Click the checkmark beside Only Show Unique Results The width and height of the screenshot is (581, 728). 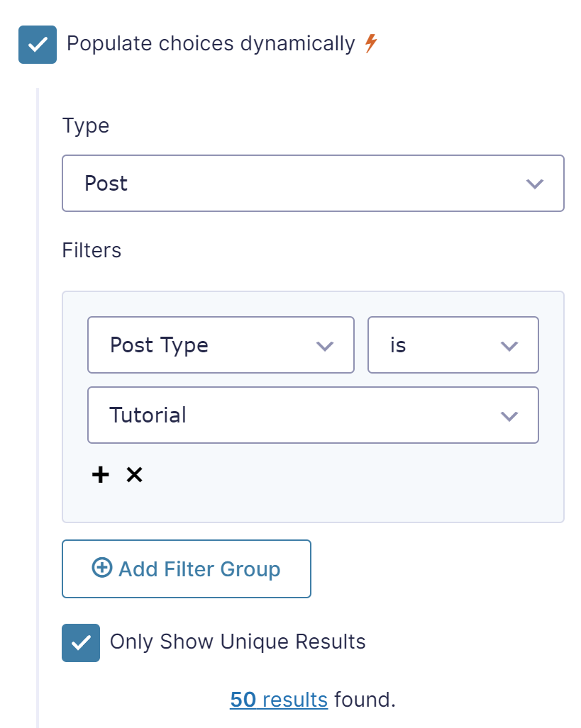(x=80, y=642)
